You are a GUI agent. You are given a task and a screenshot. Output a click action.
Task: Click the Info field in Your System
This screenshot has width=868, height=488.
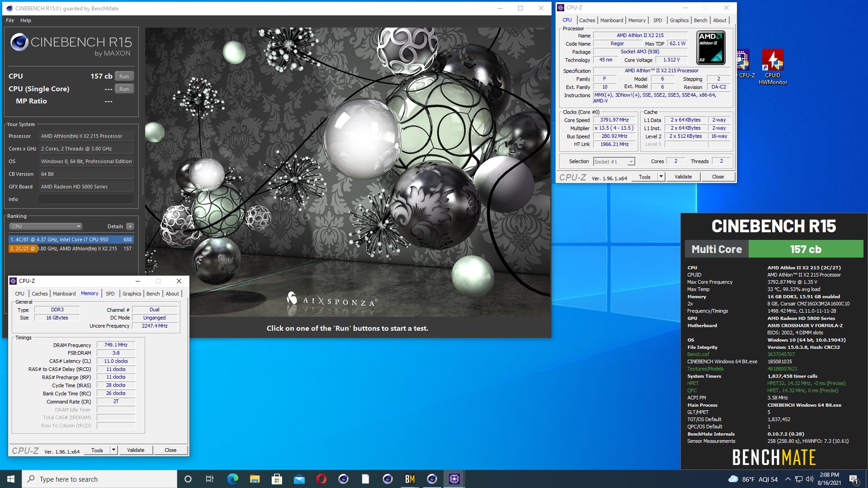click(x=86, y=199)
